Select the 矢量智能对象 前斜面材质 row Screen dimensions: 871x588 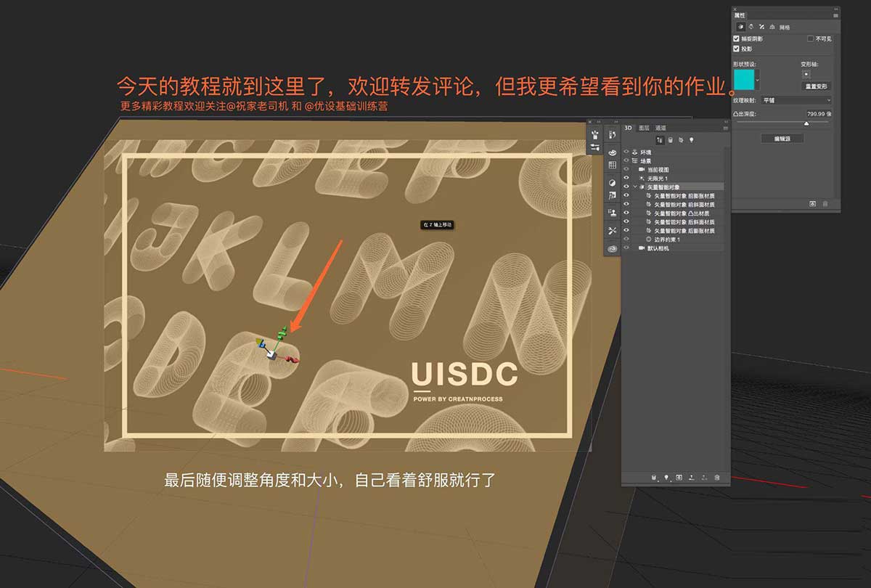tap(674, 204)
